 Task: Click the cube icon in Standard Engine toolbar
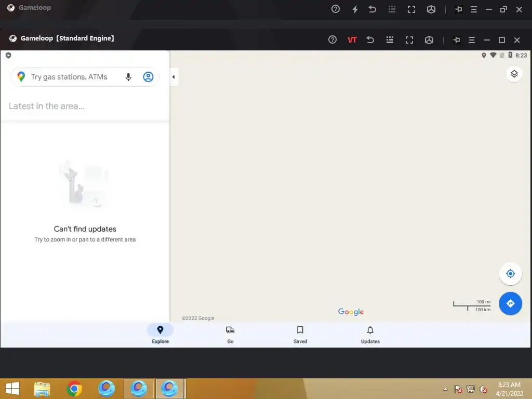pos(429,40)
